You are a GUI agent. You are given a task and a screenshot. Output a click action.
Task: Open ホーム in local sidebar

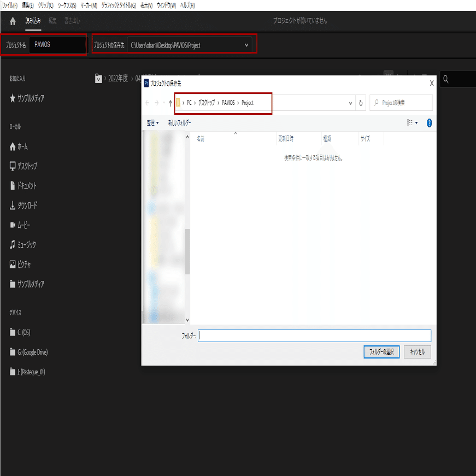click(x=19, y=146)
